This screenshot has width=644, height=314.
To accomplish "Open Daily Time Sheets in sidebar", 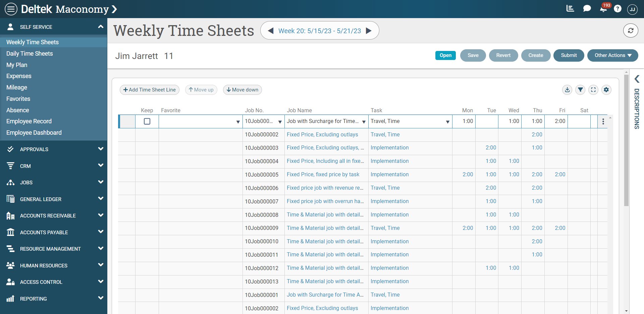I will (x=30, y=54).
